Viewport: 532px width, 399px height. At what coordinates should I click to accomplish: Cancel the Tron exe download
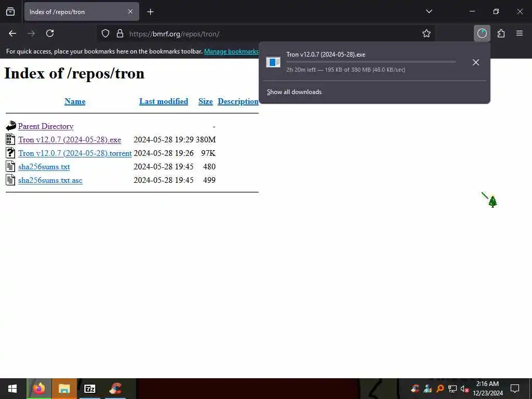tap(476, 62)
